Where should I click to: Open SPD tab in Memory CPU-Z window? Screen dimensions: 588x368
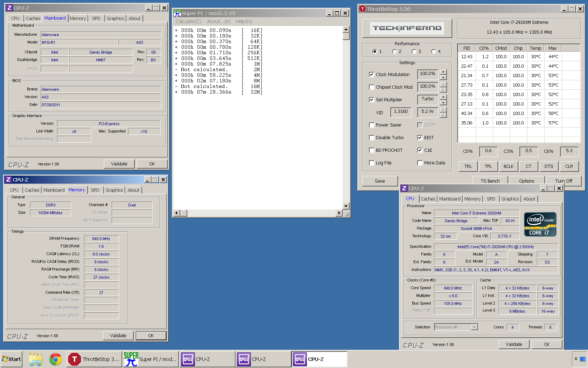pos(95,190)
